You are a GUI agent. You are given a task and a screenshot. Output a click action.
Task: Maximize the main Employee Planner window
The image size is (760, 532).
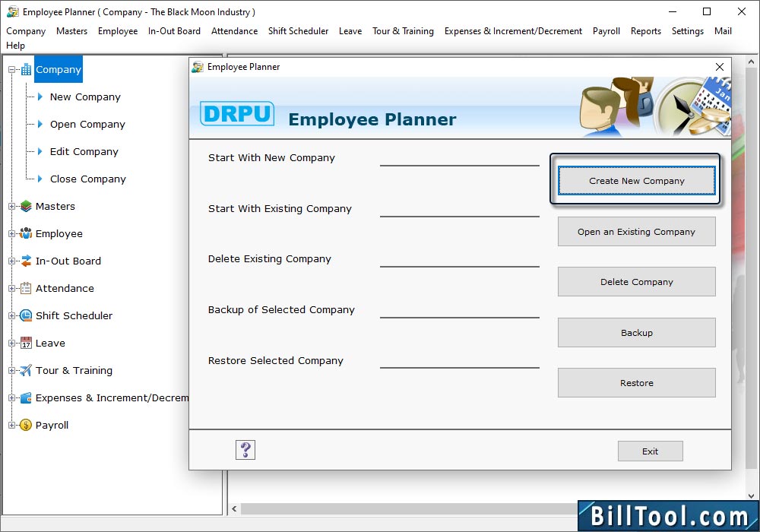pyautogui.click(x=707, y=11)
